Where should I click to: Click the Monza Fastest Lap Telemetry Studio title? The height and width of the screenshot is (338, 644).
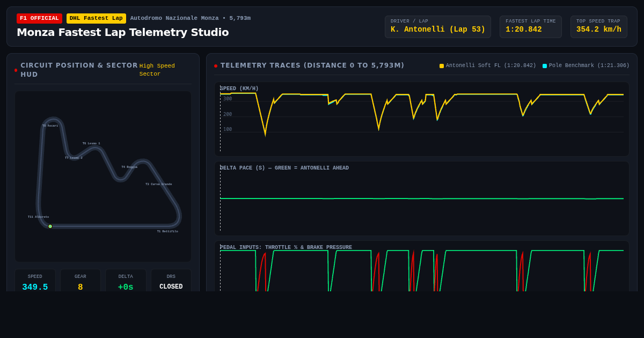click(123, 32)
